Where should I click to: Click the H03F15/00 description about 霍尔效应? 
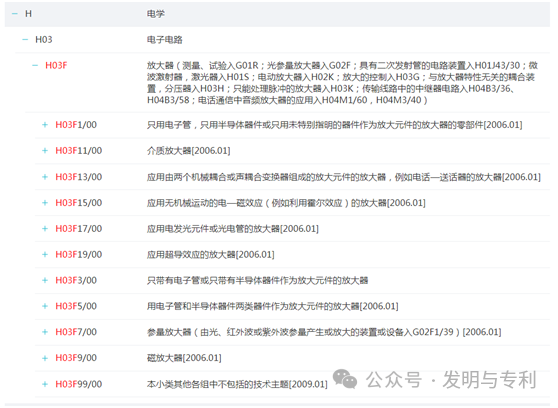pyautogui.click(x=286, y=203)
